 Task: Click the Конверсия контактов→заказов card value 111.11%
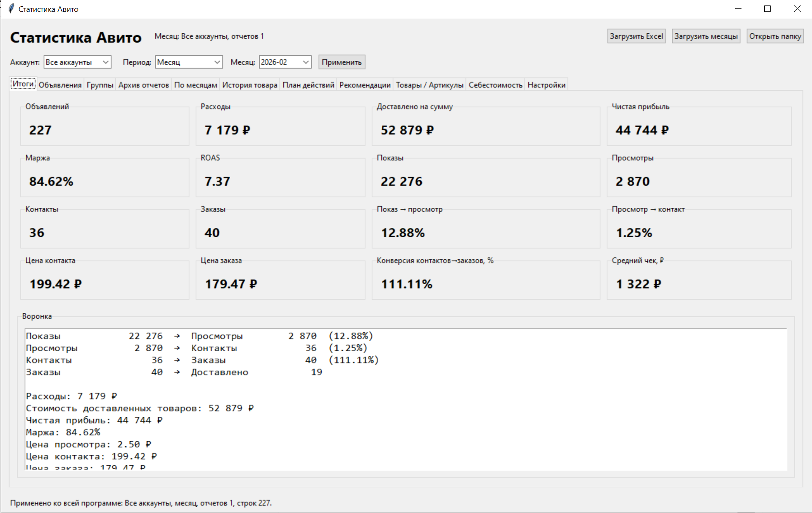click(407, 284)
